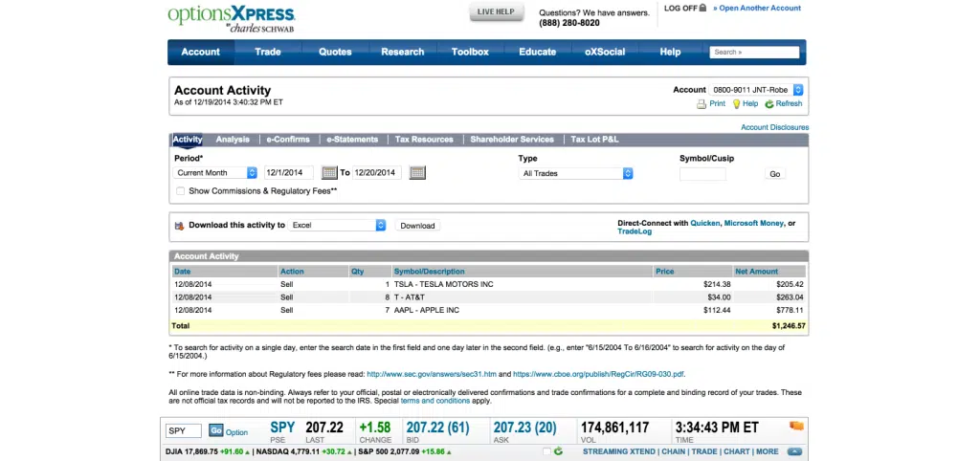Click the Option link in quote bar

tap(237, 432)
